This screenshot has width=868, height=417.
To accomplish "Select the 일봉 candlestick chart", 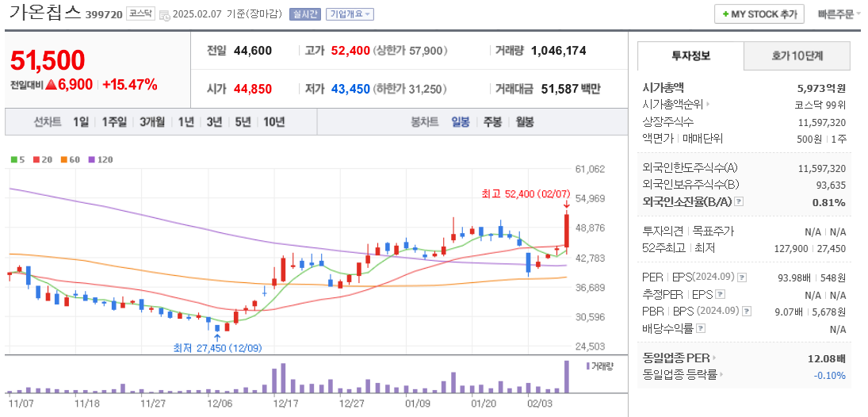I will pos(460,122).
